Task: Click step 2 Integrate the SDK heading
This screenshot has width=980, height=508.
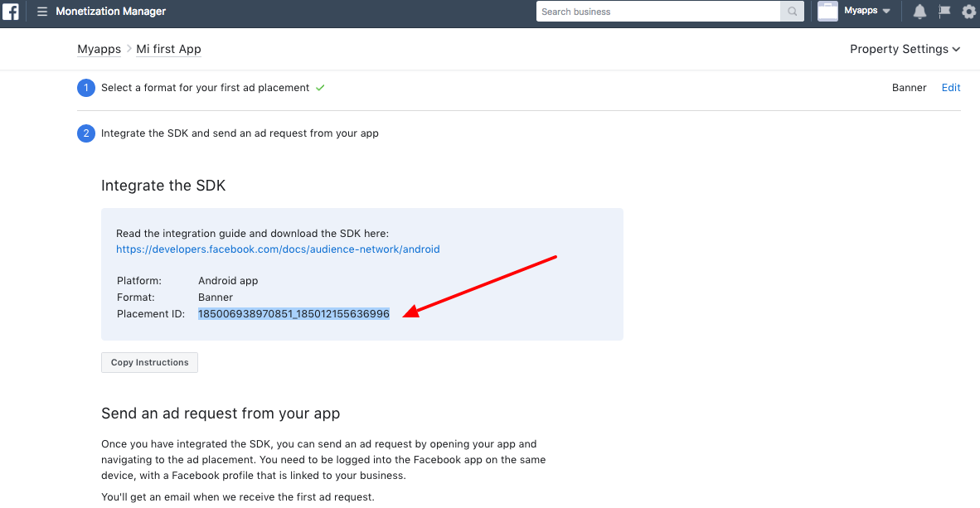Action: pyautogui.click(x=240, y=133)
